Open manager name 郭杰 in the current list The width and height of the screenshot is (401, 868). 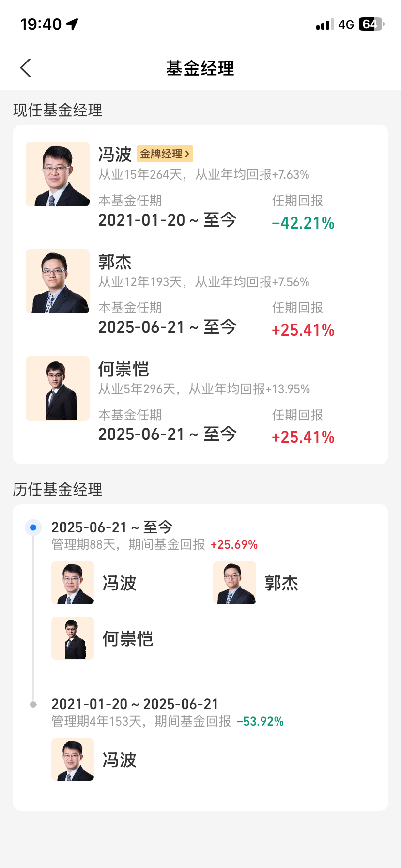click(115, 262)
